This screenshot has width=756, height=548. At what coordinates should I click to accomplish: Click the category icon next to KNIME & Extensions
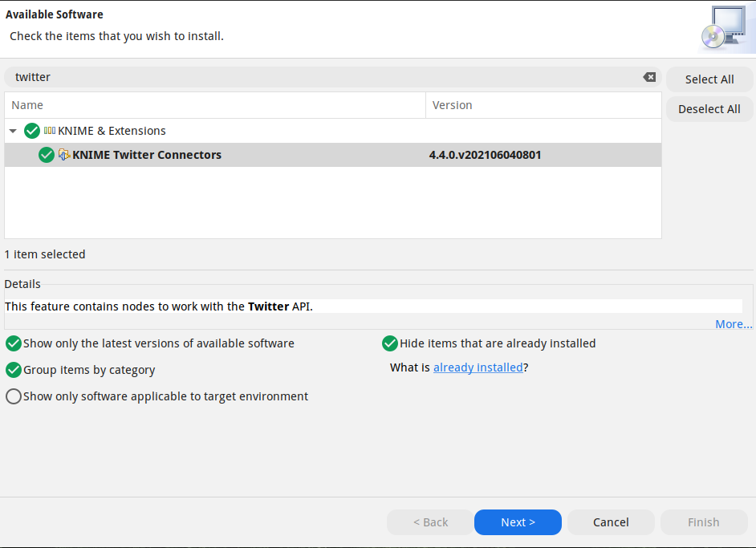[x=50, y=130]
